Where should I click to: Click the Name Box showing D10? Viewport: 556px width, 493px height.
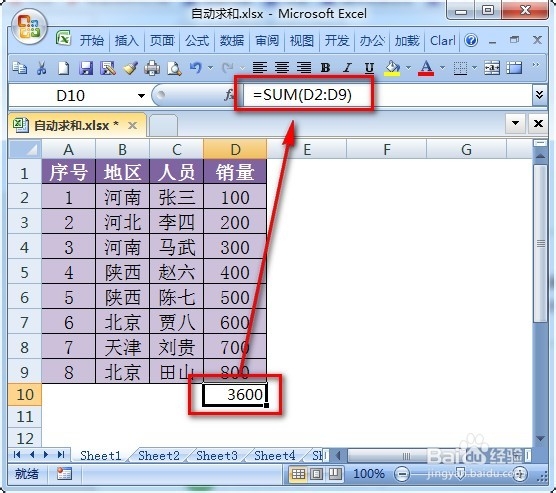coord(71,95)
